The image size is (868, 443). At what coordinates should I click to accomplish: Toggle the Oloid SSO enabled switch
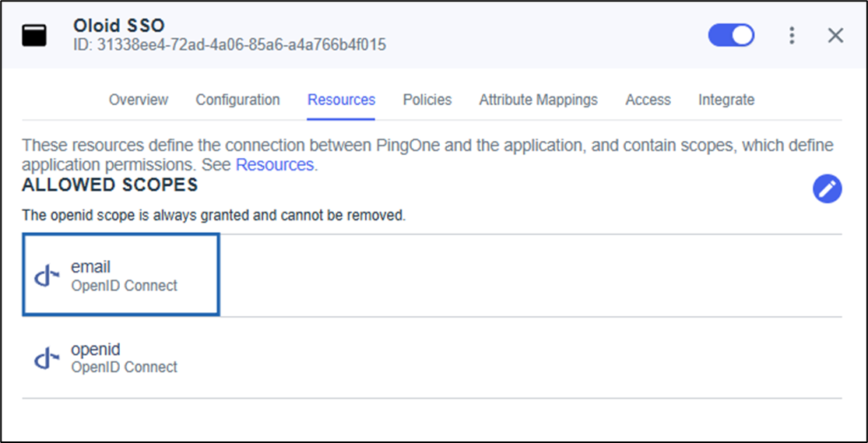click(x=731, y=36)
